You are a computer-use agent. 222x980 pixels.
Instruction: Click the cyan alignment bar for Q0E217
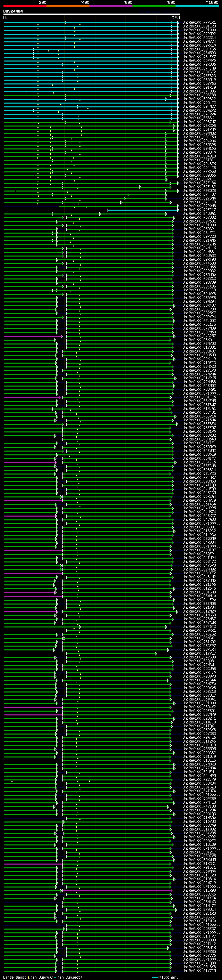click(143, 210)
